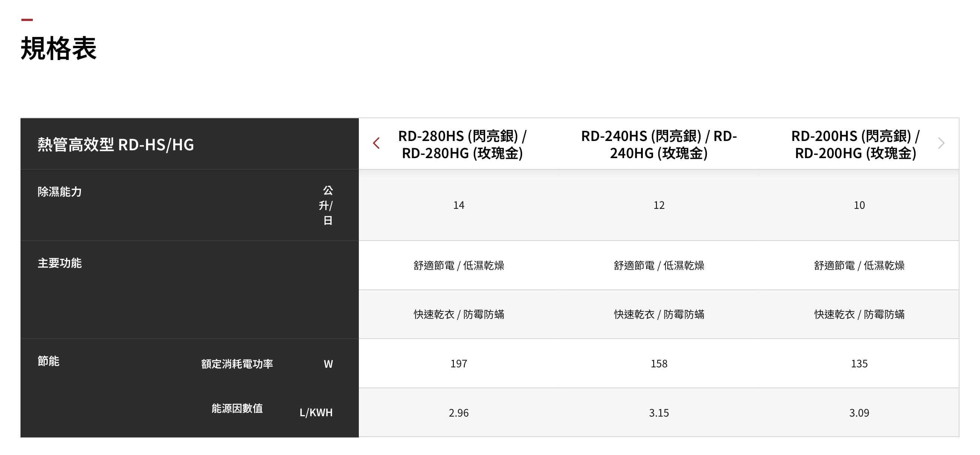Click the 除濕能力 row label

(x=60, y=192)
